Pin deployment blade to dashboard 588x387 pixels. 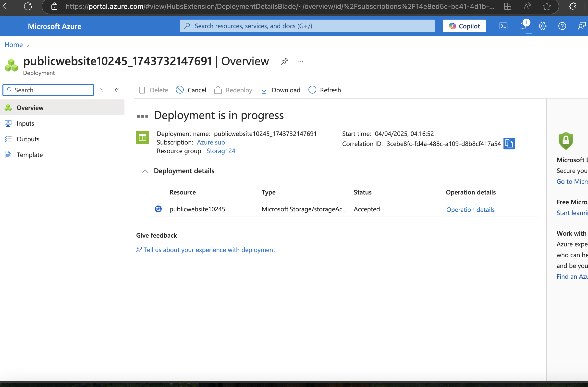coord(285,61)
